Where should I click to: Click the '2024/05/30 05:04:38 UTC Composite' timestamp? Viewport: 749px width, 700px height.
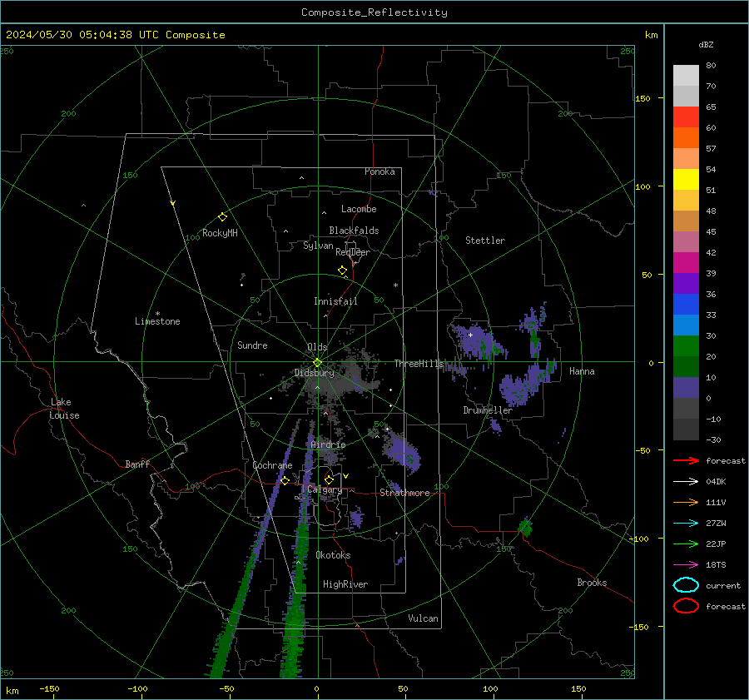[115, 35]
